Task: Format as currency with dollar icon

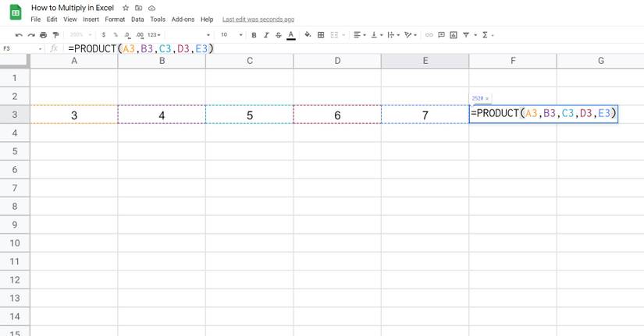Action: pos(104,35)
